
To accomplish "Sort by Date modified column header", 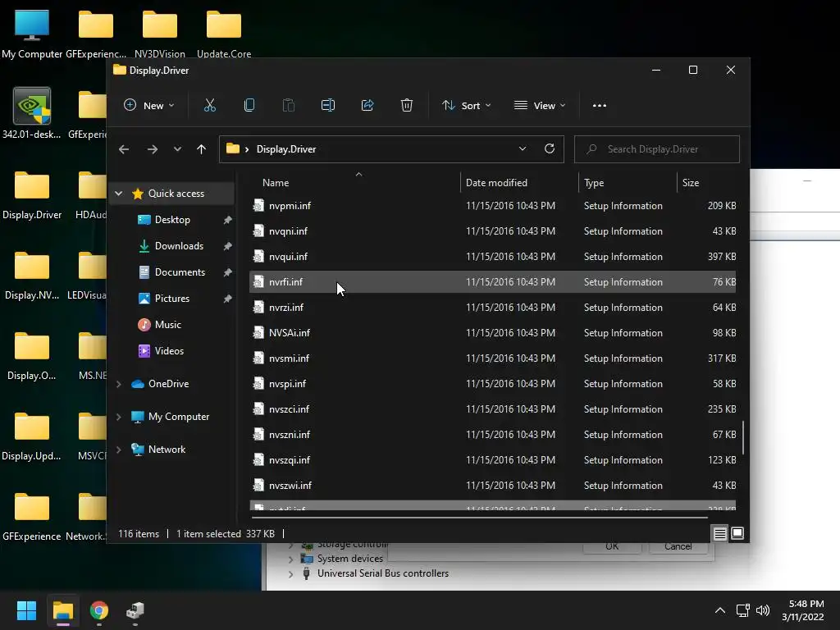I will [x=496, y=183].
